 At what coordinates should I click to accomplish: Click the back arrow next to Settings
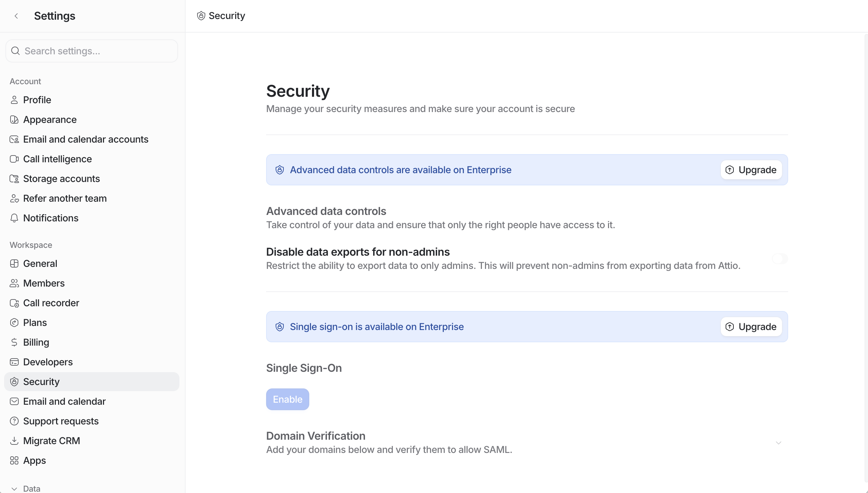coord(17,16)
